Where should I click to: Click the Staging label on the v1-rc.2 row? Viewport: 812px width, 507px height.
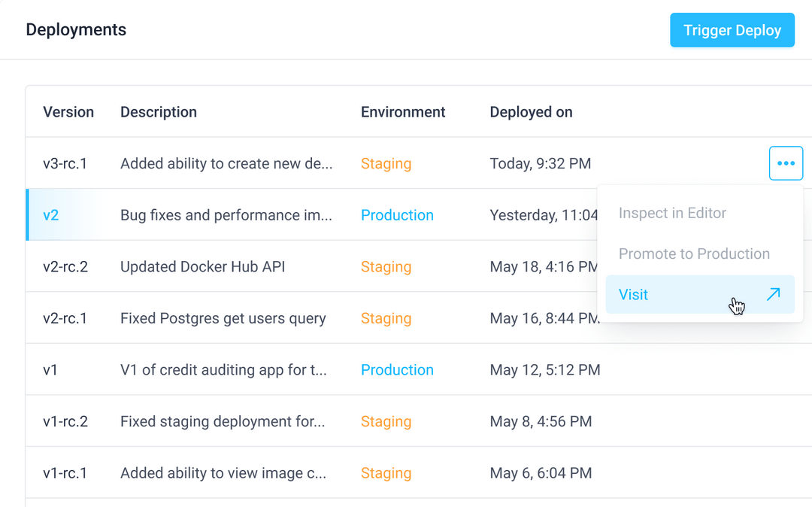(x=386, y=421)
